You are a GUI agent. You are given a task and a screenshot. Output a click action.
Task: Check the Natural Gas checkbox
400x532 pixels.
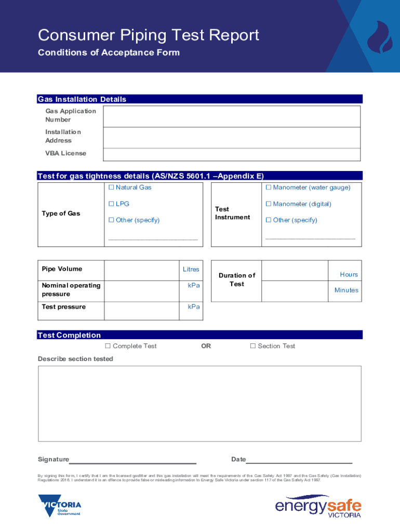tap(111, 188)
